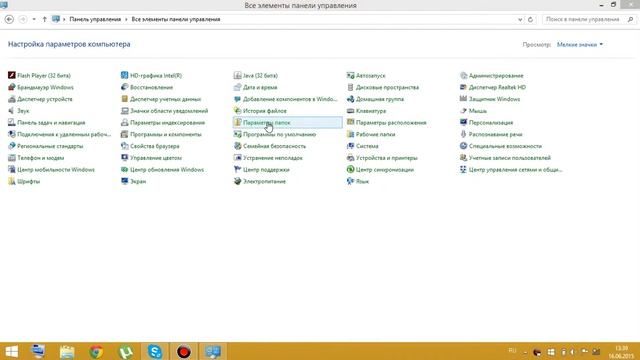This screenshot has width=640, height=360.
Task: Click the Автозапуск icon
Action: 350,76
